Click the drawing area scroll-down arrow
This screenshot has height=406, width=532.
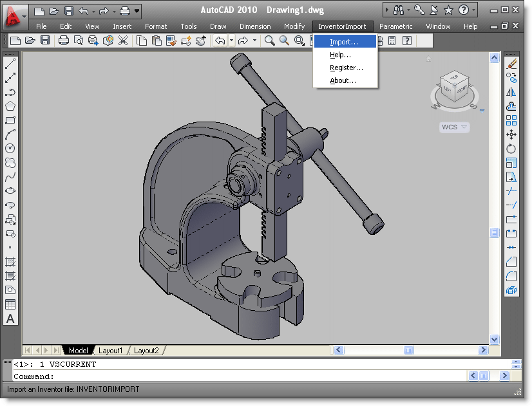pos(495,339)
